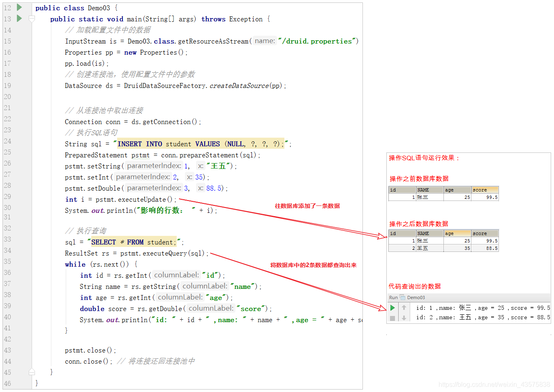Click console output line starting 'id: 1'
The image size is (554, 392).
[x=483, y=308]
